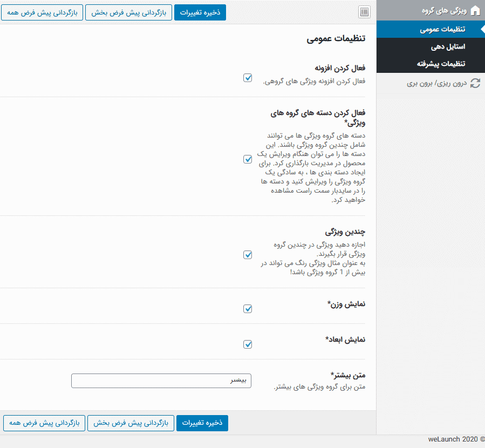Click the weLaunch 2020 footer text

(456, 439)
